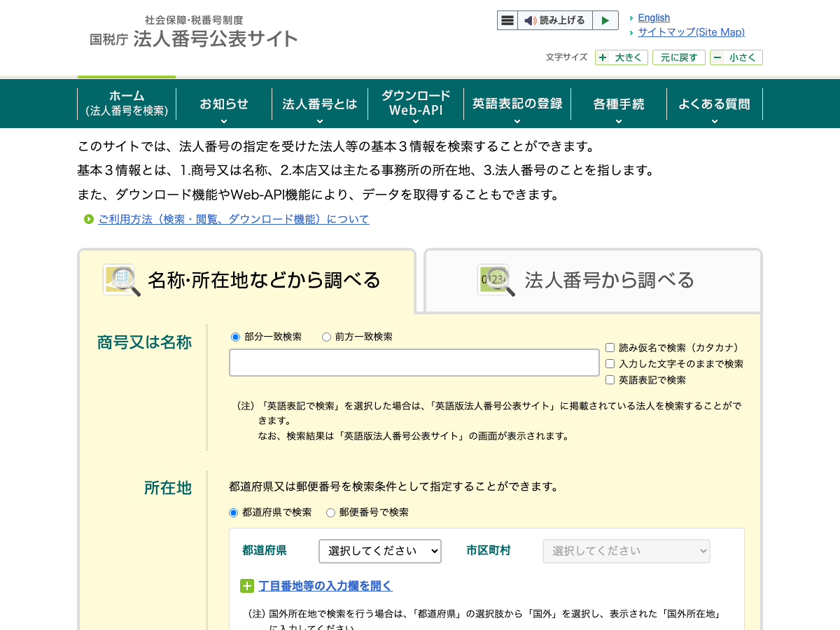Screen dimensions: 840x630
Task: Play the read-aloud audio with the play triangle
Action: 605,20
